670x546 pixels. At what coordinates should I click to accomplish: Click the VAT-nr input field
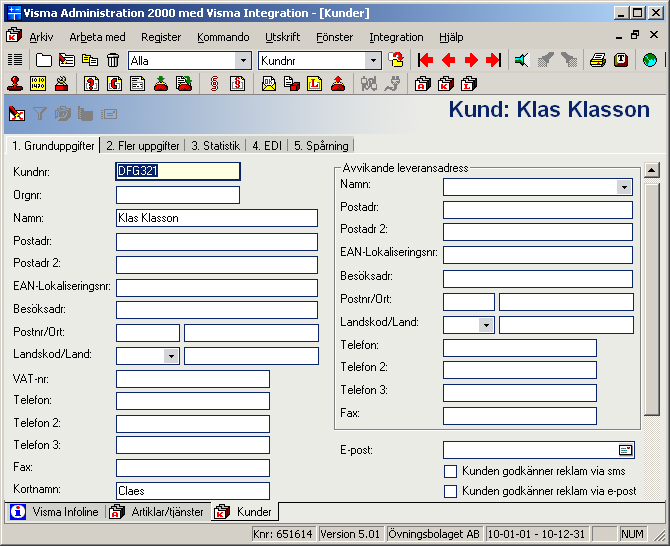pyautogui.click(x=193, y=379)
